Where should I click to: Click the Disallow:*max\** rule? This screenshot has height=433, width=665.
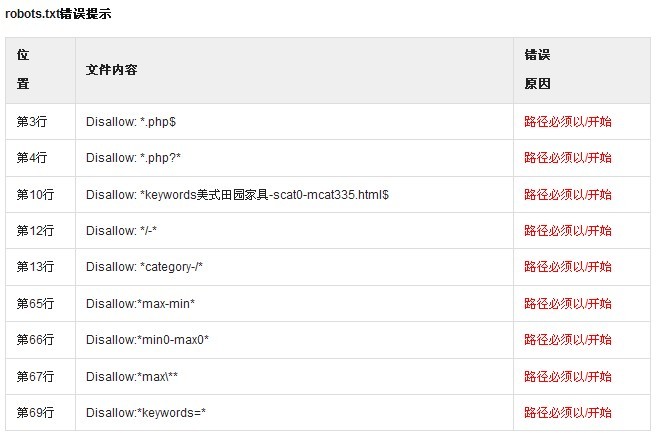tap(132, 376)
